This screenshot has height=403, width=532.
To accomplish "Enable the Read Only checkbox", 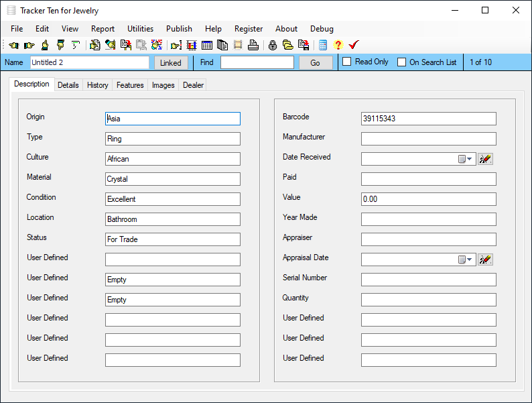I will 347,62.
